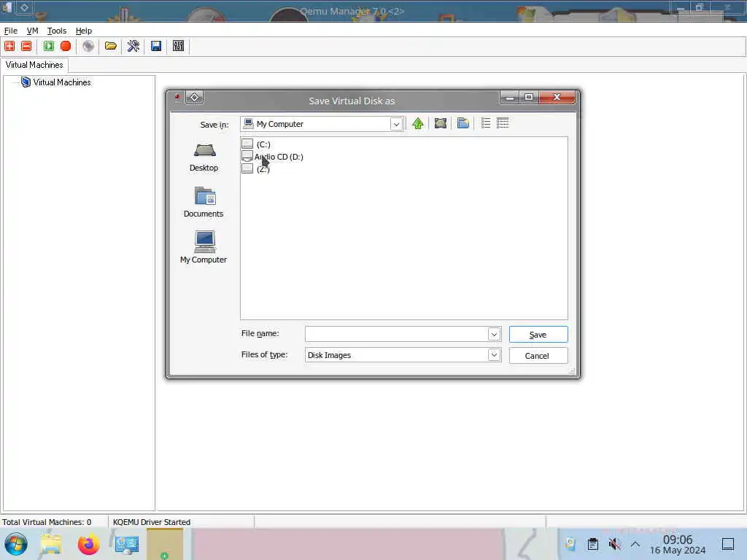The image size is (747, 560).
Task: Select the (Z:) drive entry
Action: tap(256, 169)
